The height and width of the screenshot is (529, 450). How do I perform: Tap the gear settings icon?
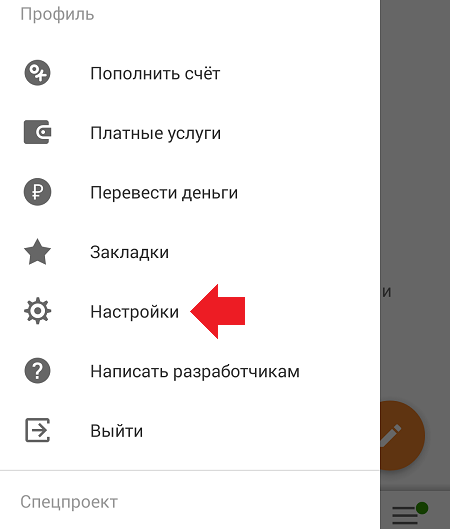pos(37,311)
